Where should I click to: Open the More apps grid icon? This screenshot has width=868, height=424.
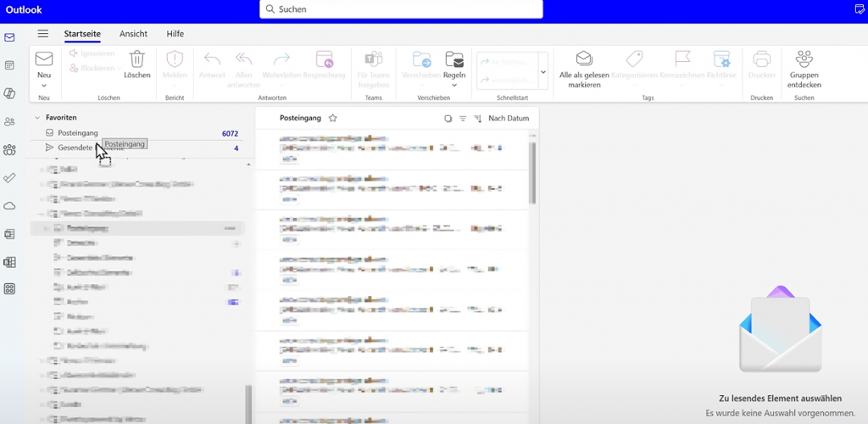click(x=9, y=289)
